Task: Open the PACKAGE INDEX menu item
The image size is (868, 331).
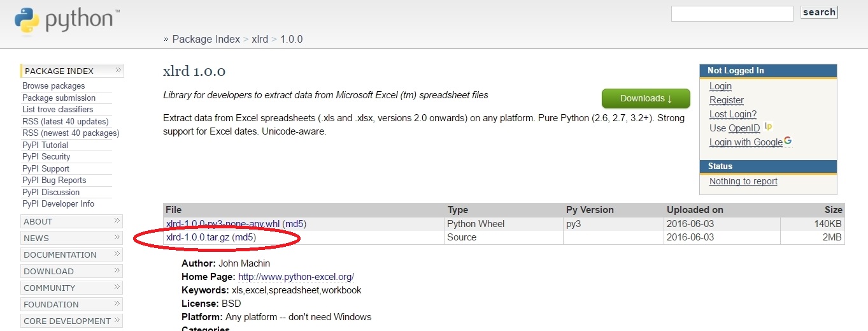Action: click(x=72, y=71)
